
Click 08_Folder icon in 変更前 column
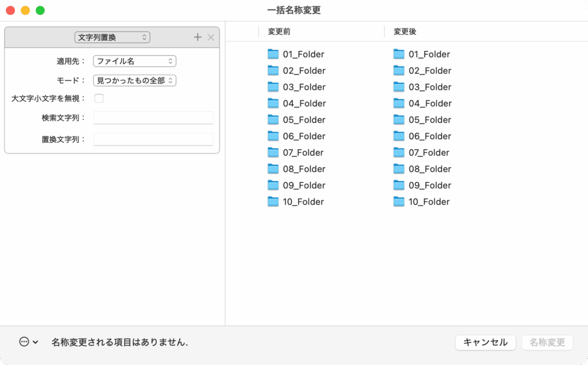(x=273, y=169)
